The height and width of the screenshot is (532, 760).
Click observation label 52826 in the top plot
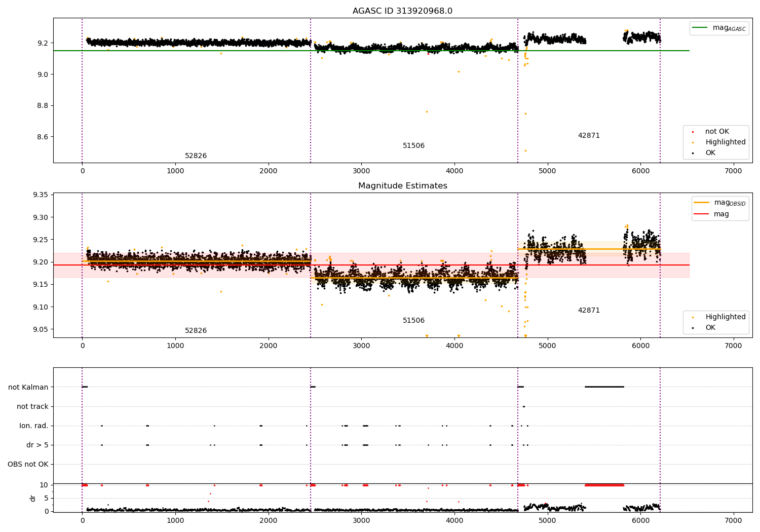[196, 156]
